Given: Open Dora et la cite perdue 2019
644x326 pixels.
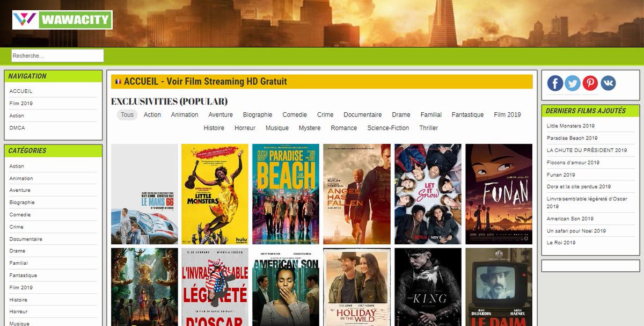Looking at the screenshot, I should tap(579, 187).
